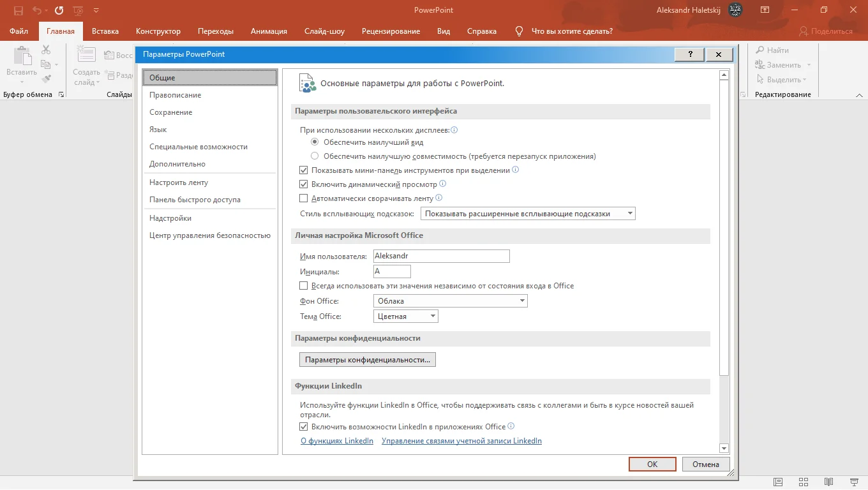Screen dimensions: 868x490
Task: Open 'Управление связями учетной записи LinkedIn' link
Action: tap(461, 441)
